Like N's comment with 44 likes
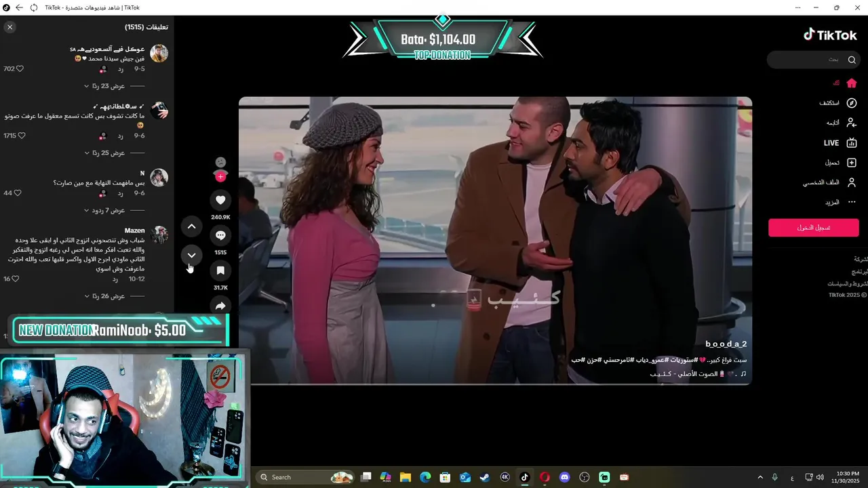The height and width of the screenshot is (488, 868). pos(17,193)
